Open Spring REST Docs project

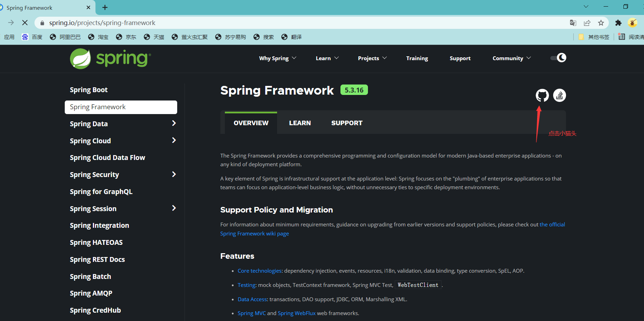97,259
